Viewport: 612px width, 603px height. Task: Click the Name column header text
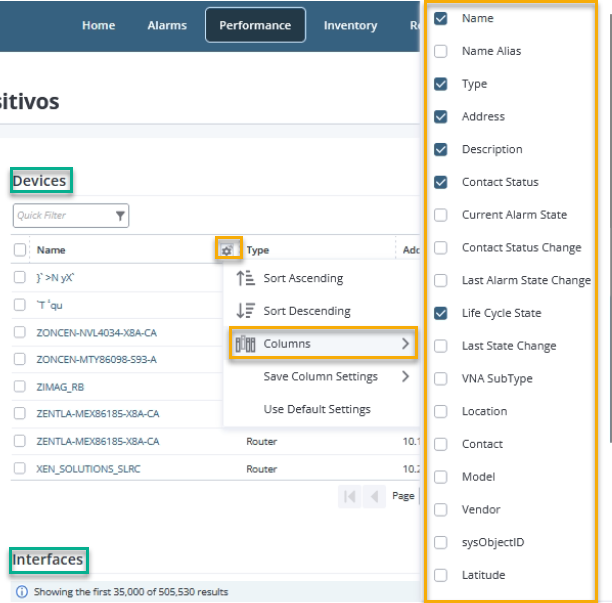tap(51, 250)
